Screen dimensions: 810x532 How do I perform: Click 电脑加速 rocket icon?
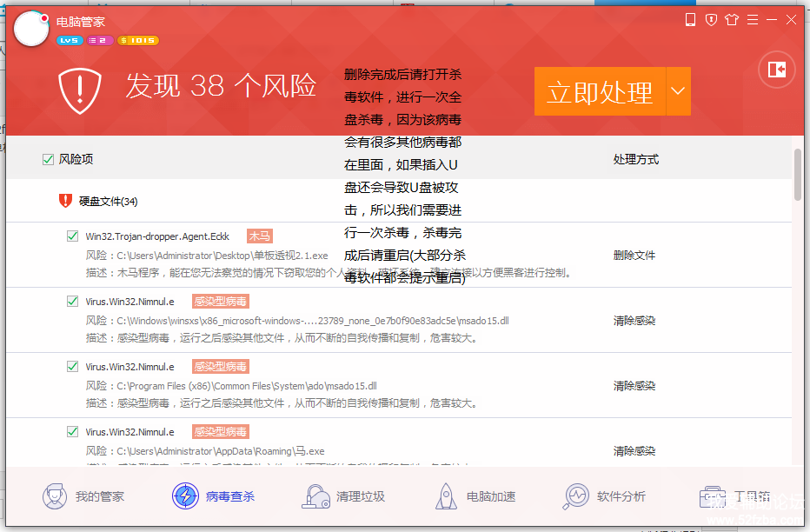coord(446,496)
